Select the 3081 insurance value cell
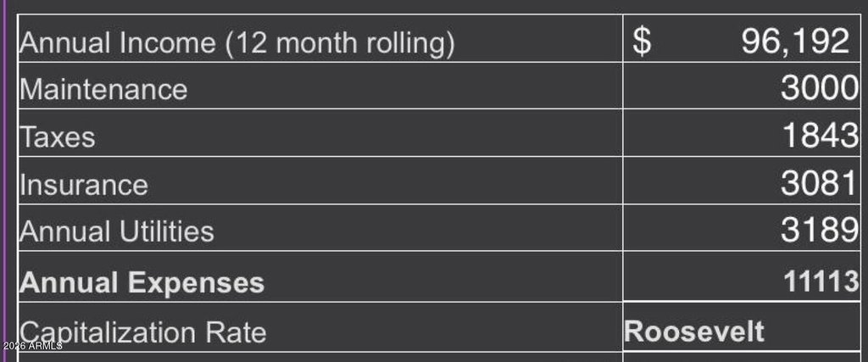The height and width of the screenshot is (362, 868). click(742, 181)
